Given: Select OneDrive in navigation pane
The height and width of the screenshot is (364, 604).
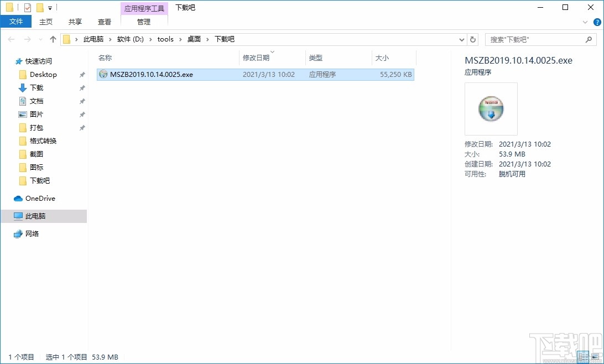Looking at the screenshot, I should [x=40, y=199].
